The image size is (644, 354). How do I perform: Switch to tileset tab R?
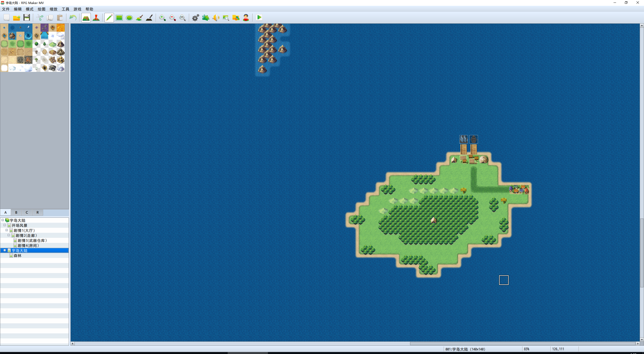[38, 212]
